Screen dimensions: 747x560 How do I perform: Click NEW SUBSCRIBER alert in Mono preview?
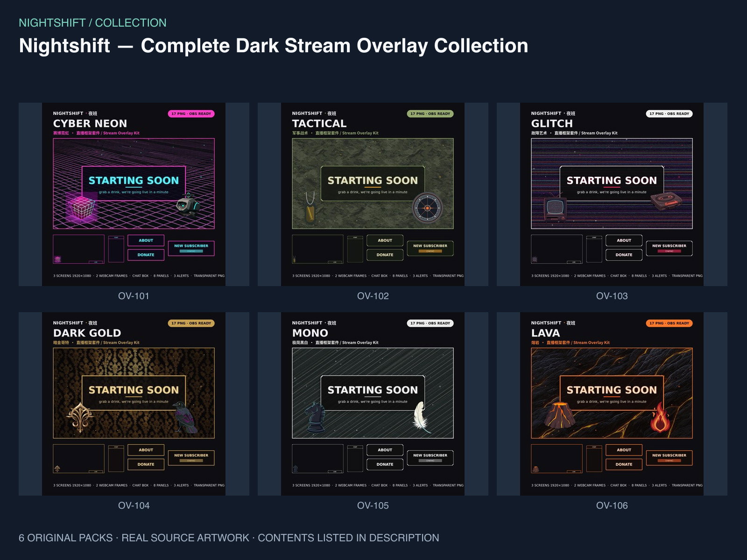click(430, 457)
